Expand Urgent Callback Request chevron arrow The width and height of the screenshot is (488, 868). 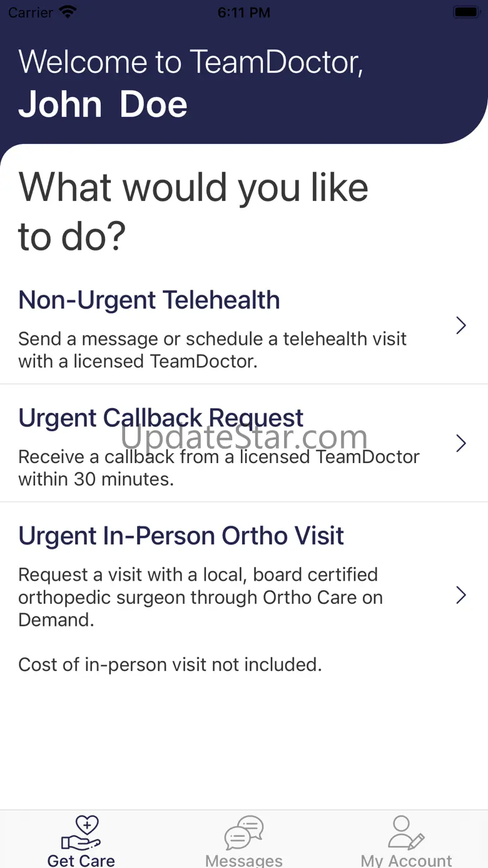(x=461, y=443)
